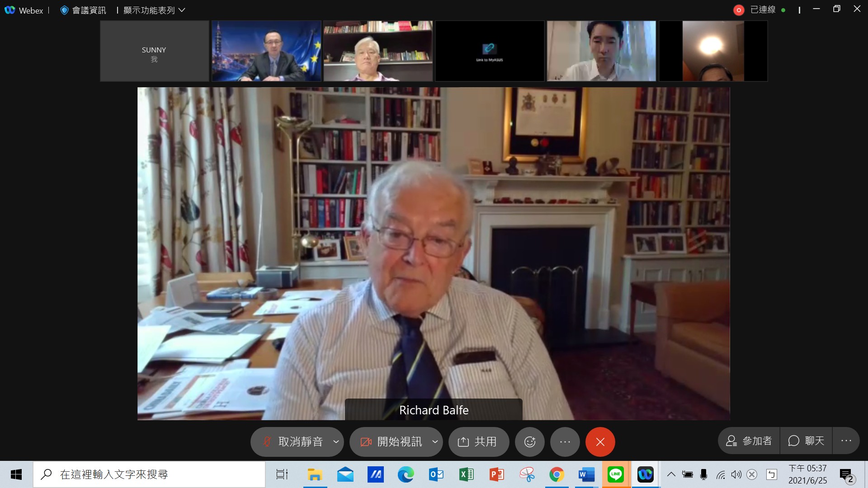Click the red recording indicator icon

point(739,10)
